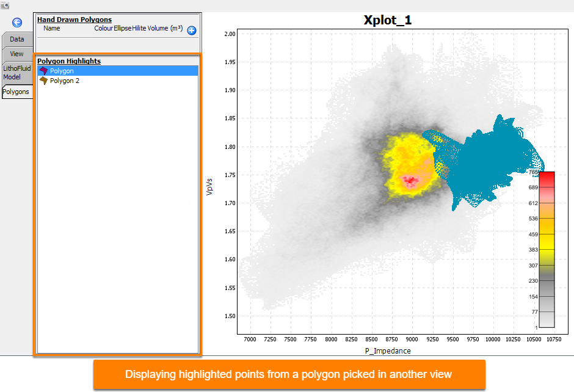574x392 pixels.
Task: Click the blue back arrow icon
Action: tap(17, 23)
